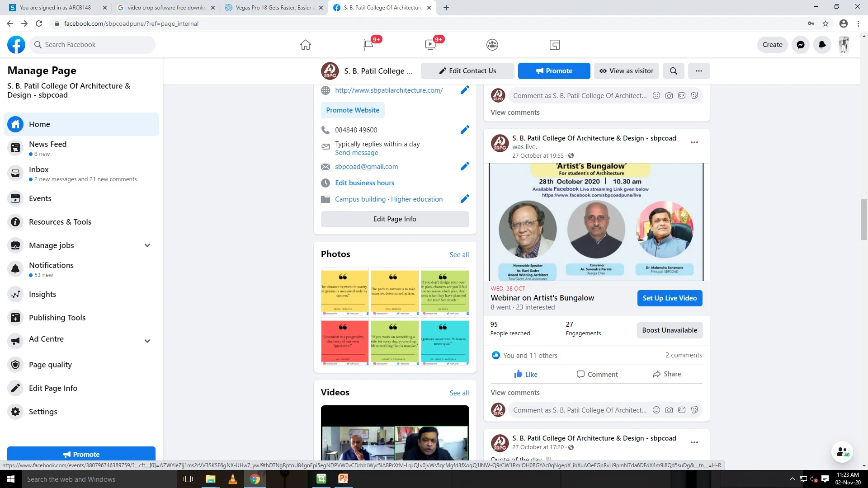Edit the website link with pencil icon
This screenshot has width=868, height=488.
coord(465,90)
